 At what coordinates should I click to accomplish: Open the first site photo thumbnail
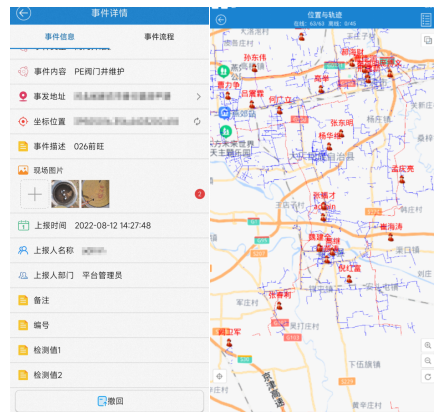click(65, 194)
